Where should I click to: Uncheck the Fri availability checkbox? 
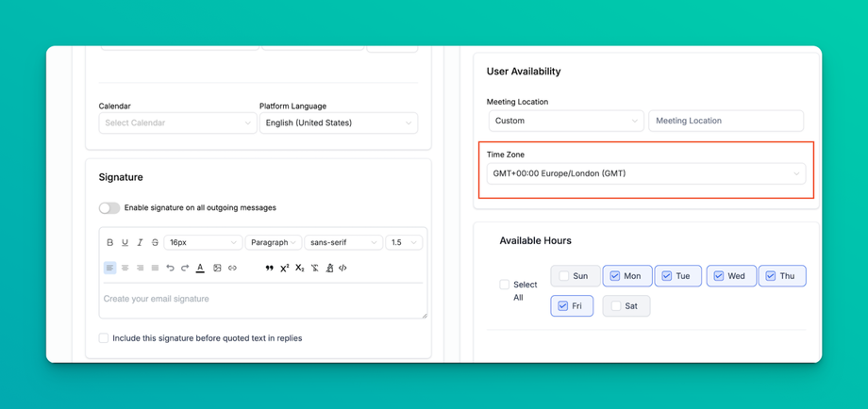[x=563, y=305]
